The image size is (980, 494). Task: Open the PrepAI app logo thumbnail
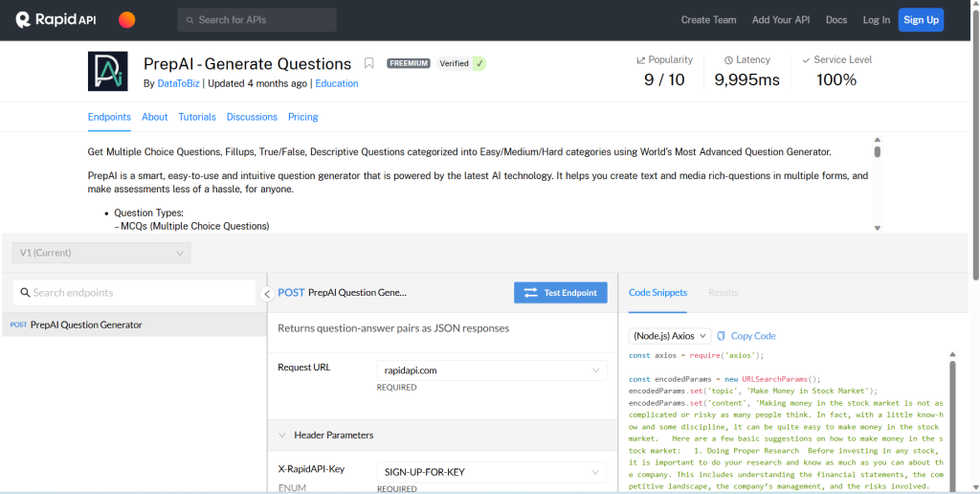point(107,71)
